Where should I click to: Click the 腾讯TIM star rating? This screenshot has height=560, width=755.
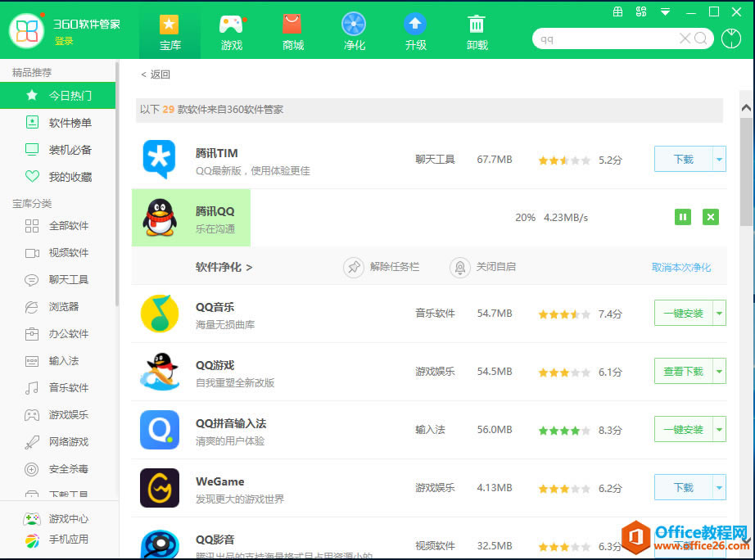coord(564,160)
